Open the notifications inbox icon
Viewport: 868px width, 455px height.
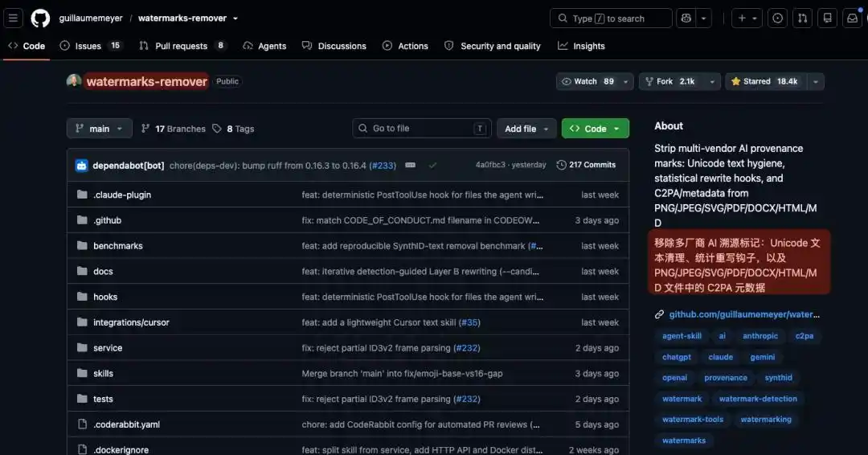(x=853, y=18)
